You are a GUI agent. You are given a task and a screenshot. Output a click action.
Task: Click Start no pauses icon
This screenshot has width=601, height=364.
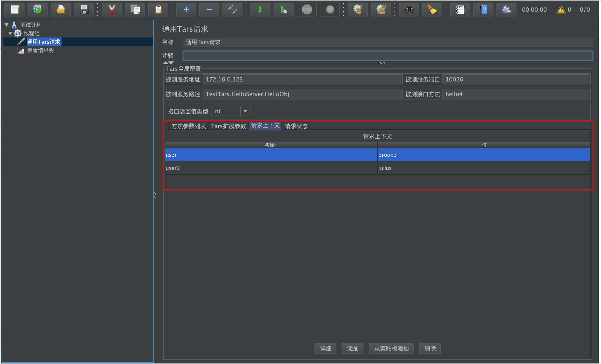point(284,10)
